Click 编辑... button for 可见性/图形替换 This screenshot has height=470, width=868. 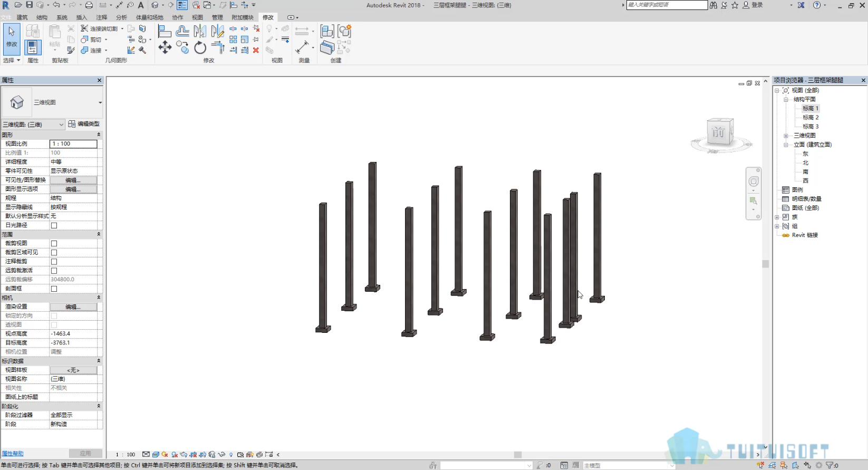coord(73,180)
